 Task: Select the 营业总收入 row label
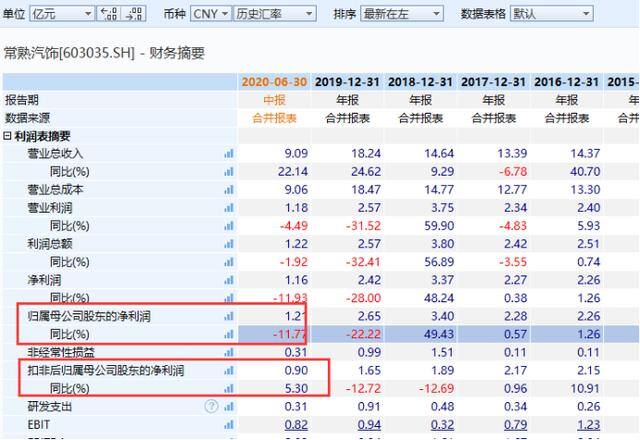(x=55, y=153)
